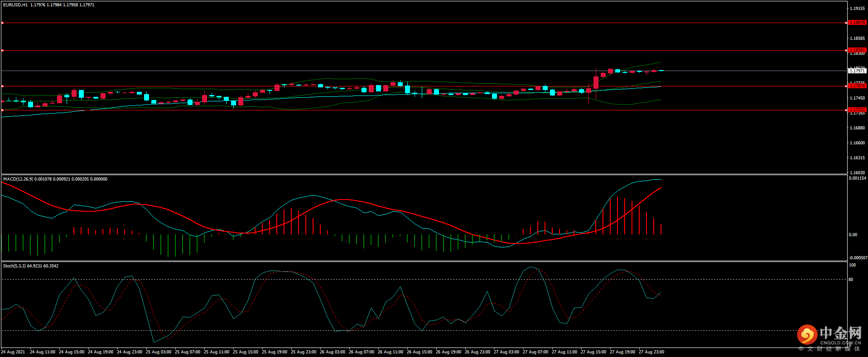
Task: Select the 1.17675 red price level tag
Action: point(857,86)
